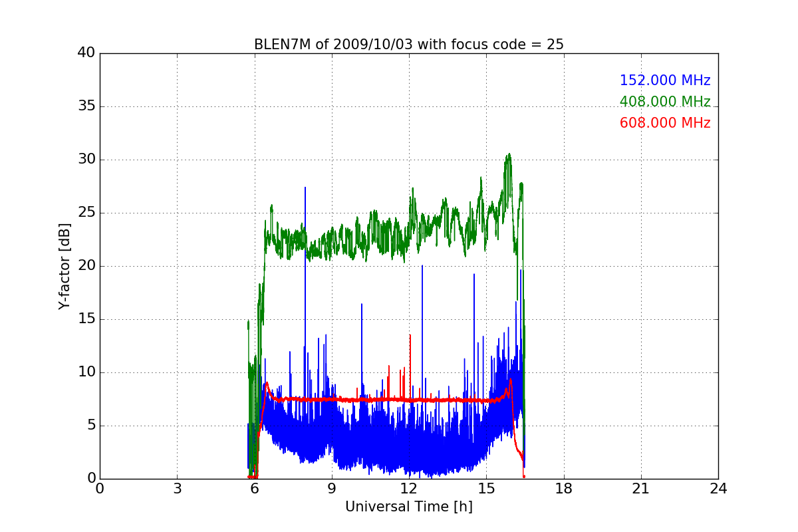Click the y-axis tick label 15
Image resolution: width=798 pixels, height=532 pixels.
tap(86, 319)
